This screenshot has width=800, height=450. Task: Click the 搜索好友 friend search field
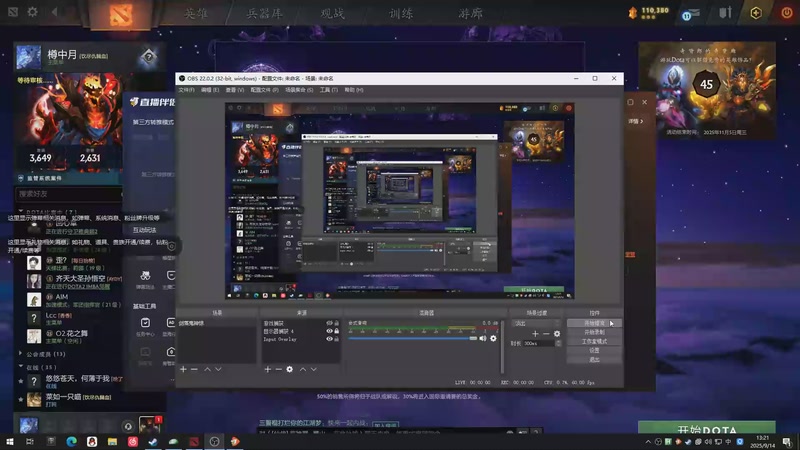(68, 194)
